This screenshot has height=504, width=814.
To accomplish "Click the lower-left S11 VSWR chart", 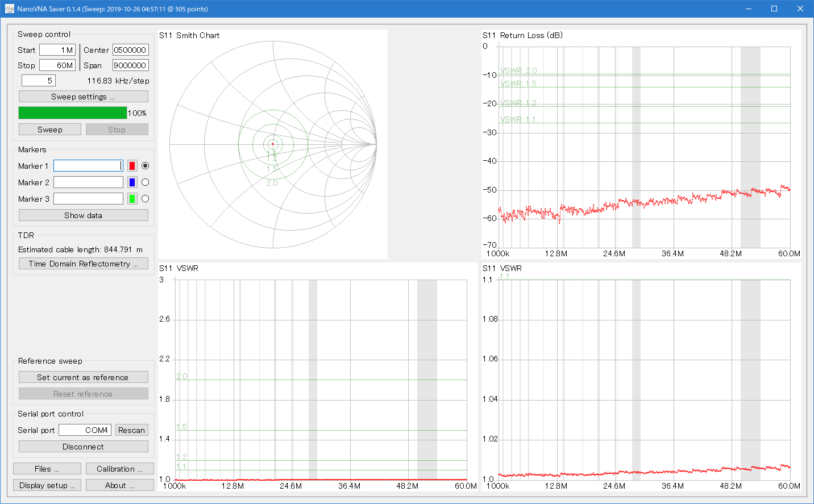I will click(x=318, y=377).
